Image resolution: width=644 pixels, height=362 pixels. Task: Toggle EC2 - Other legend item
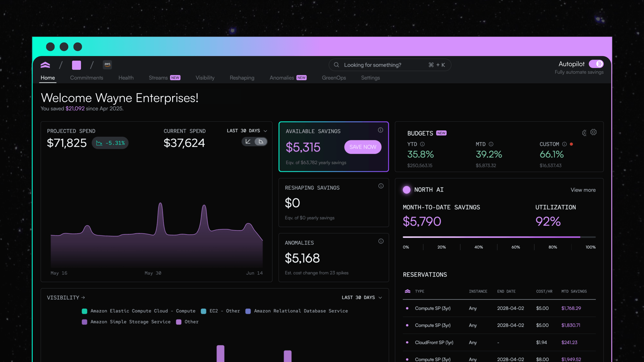[x=220, y=311]
